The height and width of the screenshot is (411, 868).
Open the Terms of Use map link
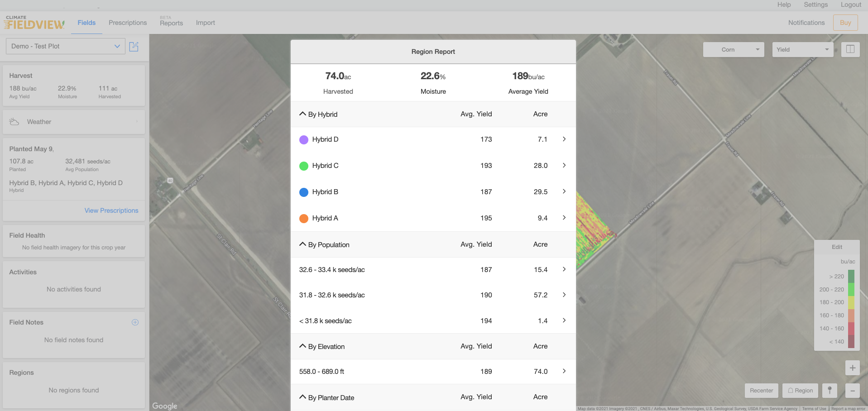tap(814, 409)
